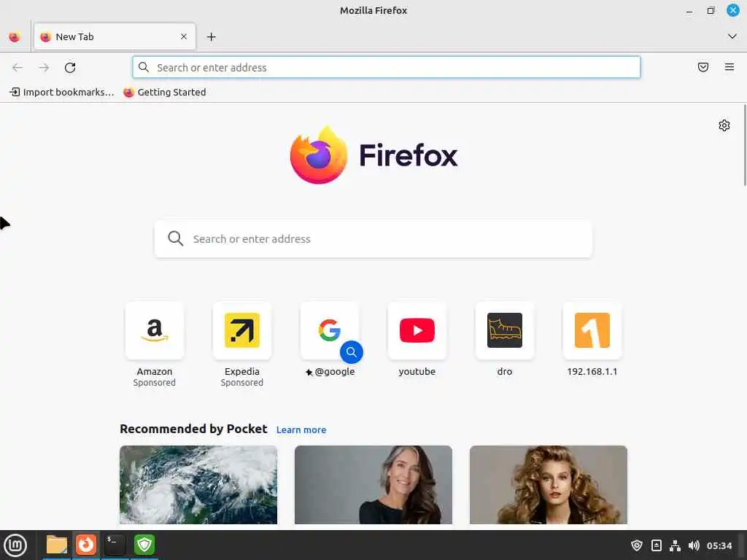Open the curly-haired woman Pocket story
The image size is (747, 560).
[549, 485]
